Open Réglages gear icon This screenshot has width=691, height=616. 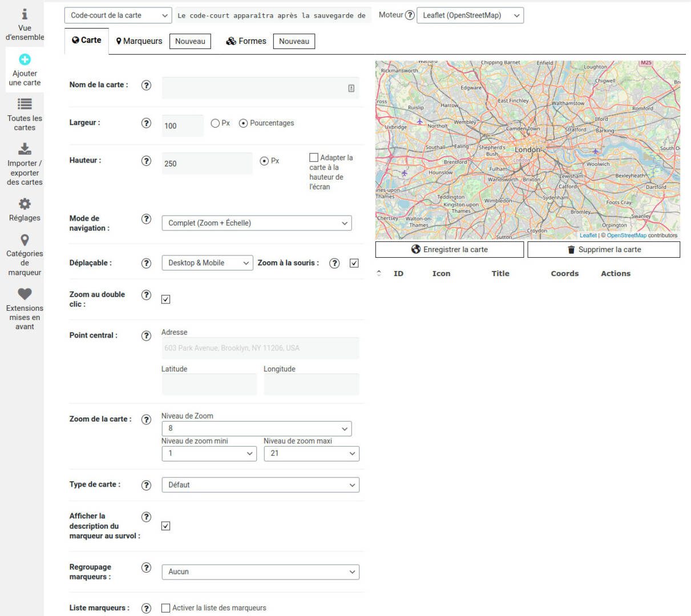tap(25, 204)
